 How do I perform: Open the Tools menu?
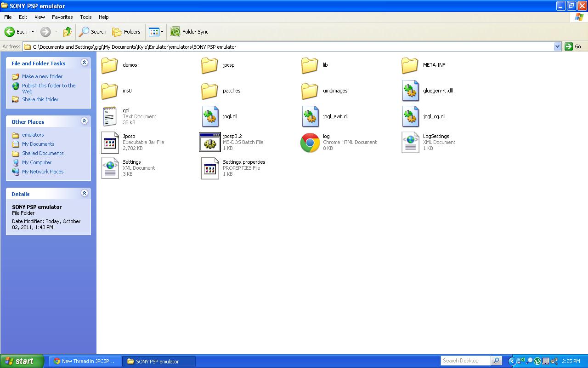click(x=86, y=17)
